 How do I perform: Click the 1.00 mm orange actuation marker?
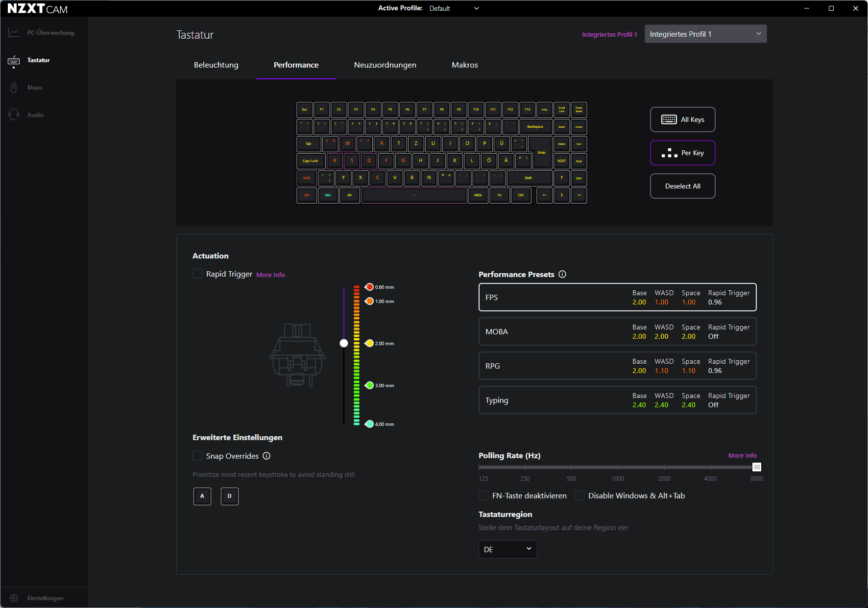point(370,301)
